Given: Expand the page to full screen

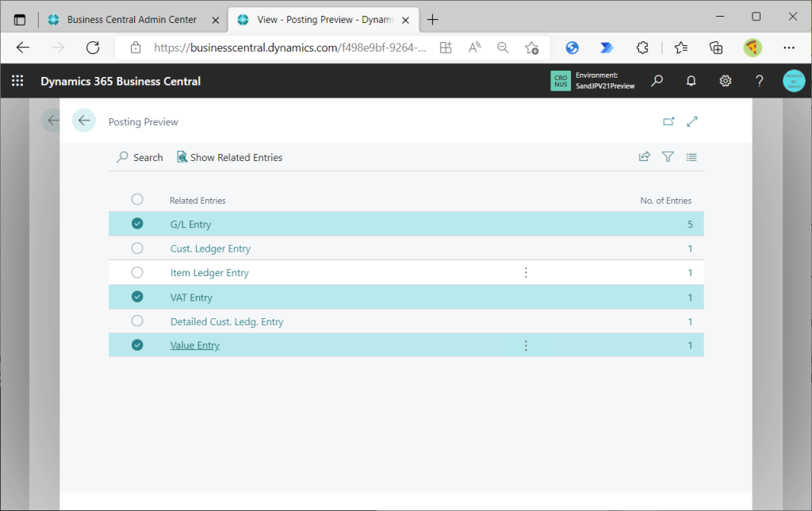Looking at the screenshot, I should 692,121.
